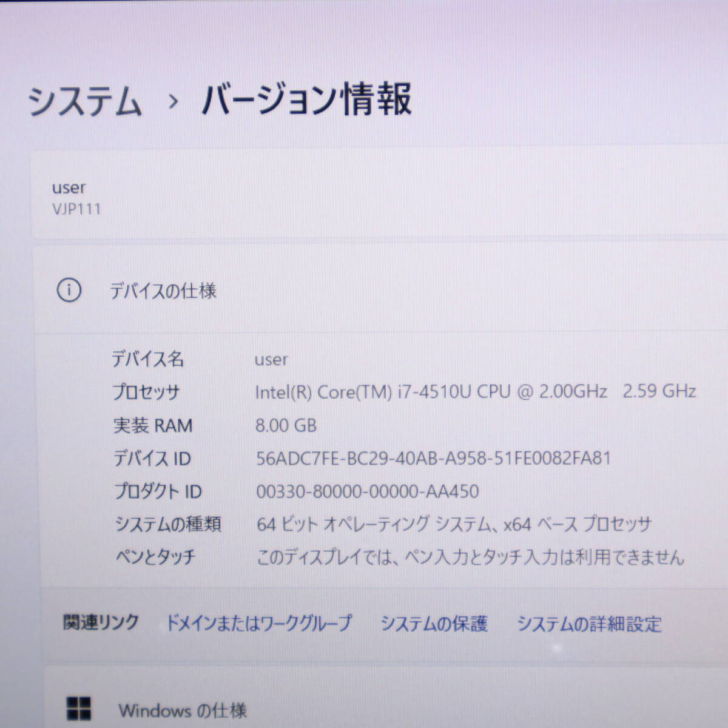Select the product ID 00330-80000 value

pyautogui.click(x=368, y=491)
